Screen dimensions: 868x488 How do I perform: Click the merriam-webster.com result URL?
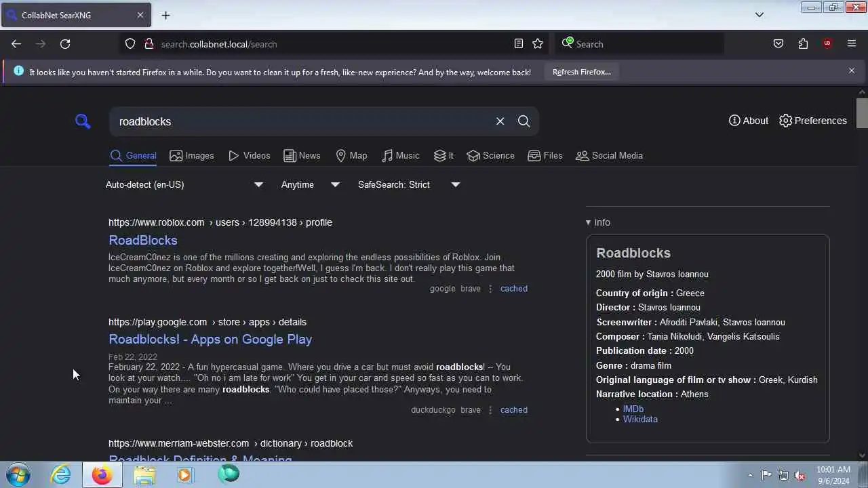click(231, 443)
